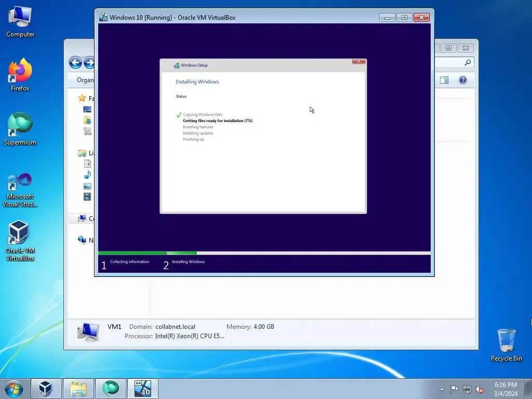Close the VirtualBox VM window
This screenshot has width=532, height=399.
pos(422,17)
